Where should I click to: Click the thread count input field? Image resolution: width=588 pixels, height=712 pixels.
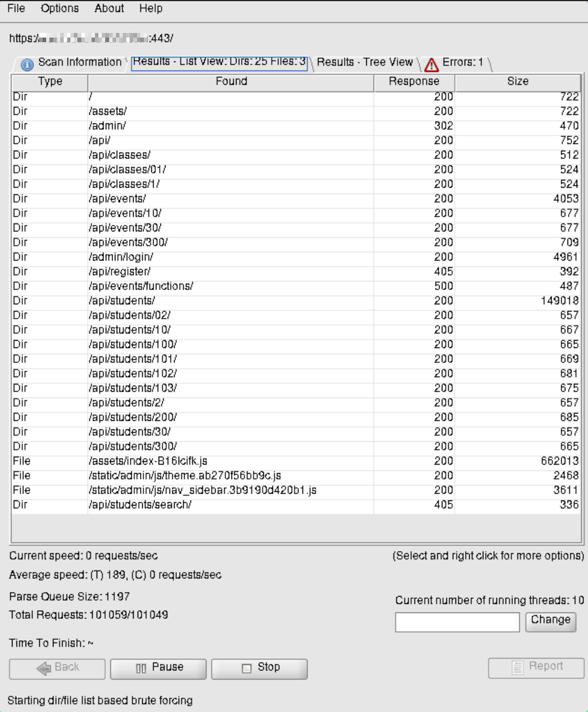(457, 622)
